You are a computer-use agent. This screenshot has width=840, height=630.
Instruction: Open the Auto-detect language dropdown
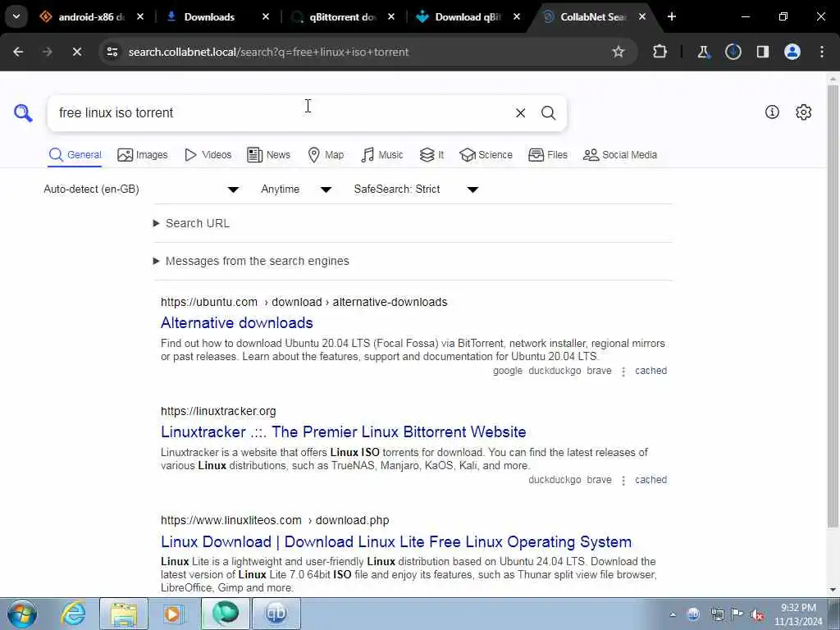point(141,189)
